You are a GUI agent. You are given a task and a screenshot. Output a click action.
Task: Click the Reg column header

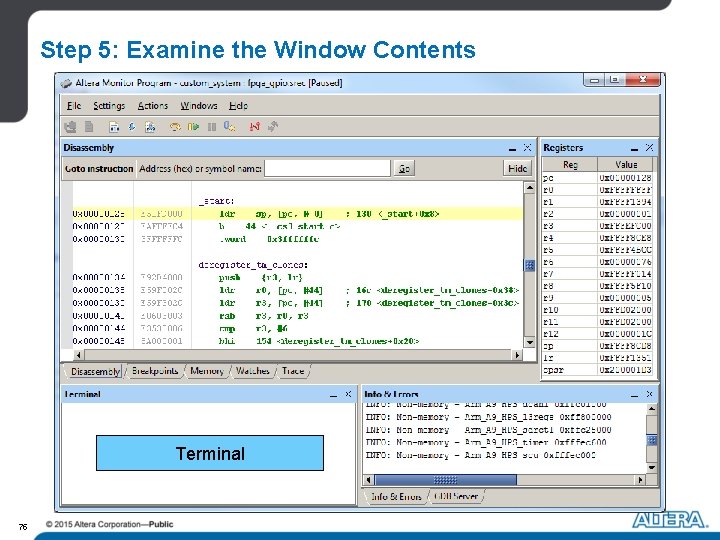[570, 164]
